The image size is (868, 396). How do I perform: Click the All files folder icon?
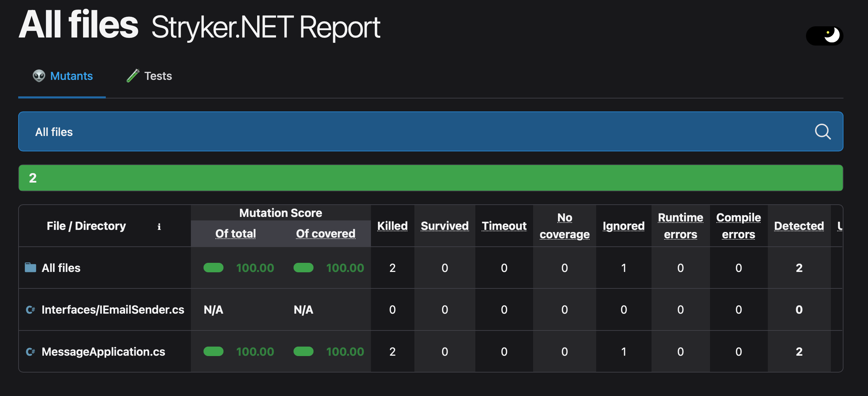(x=30, y=268)
